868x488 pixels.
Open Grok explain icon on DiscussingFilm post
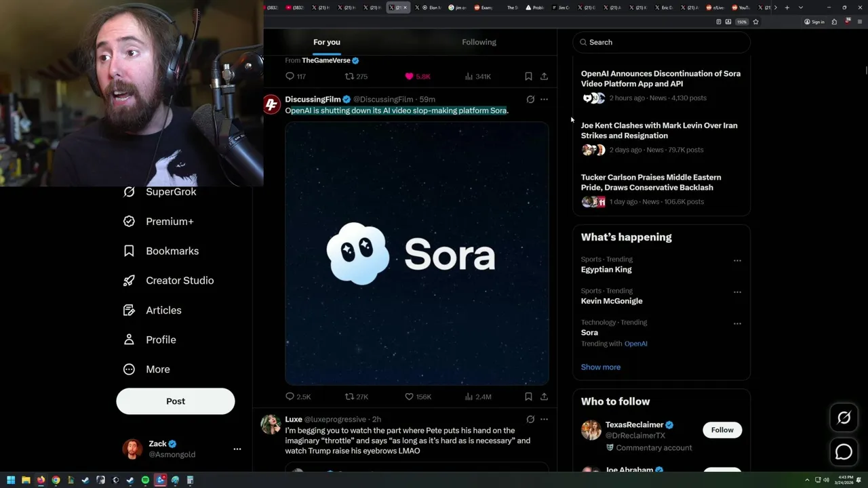coord(530,99)
